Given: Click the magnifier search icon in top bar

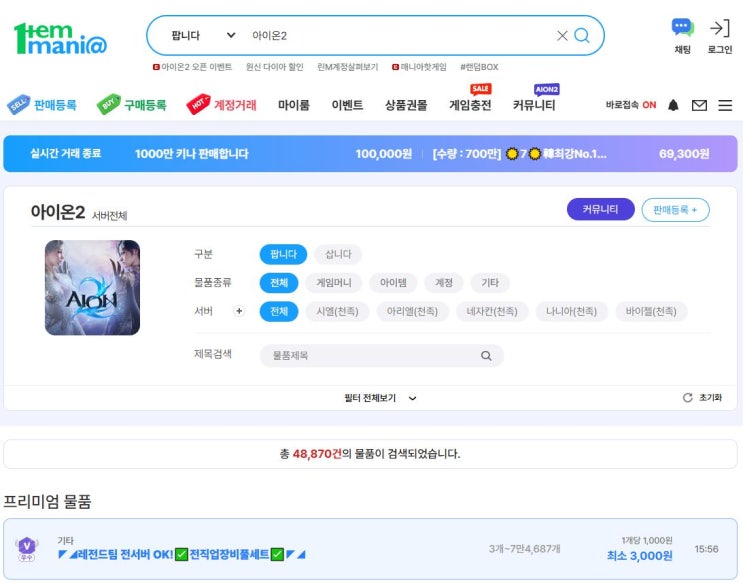Looking at the screenshot, I should tap(582, 36).
